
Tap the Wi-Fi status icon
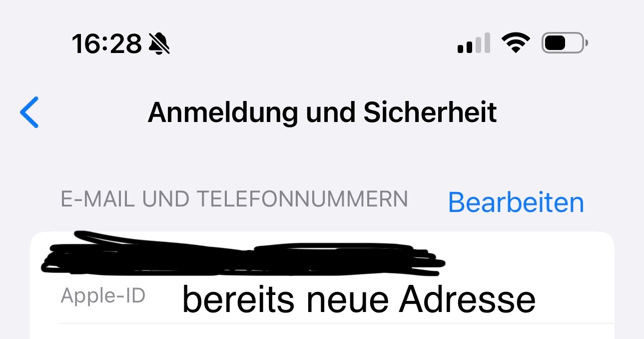(517, 43)
